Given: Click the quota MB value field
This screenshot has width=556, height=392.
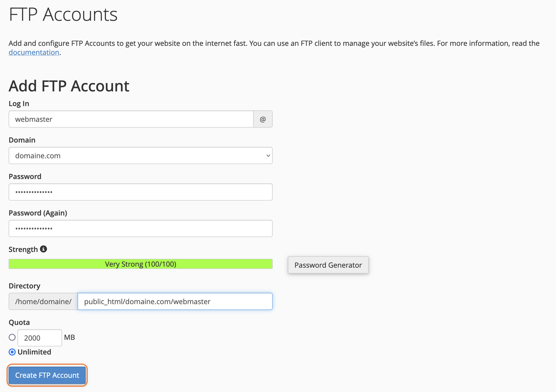Looking at the screenshot, I should click(x=40, y=338).
